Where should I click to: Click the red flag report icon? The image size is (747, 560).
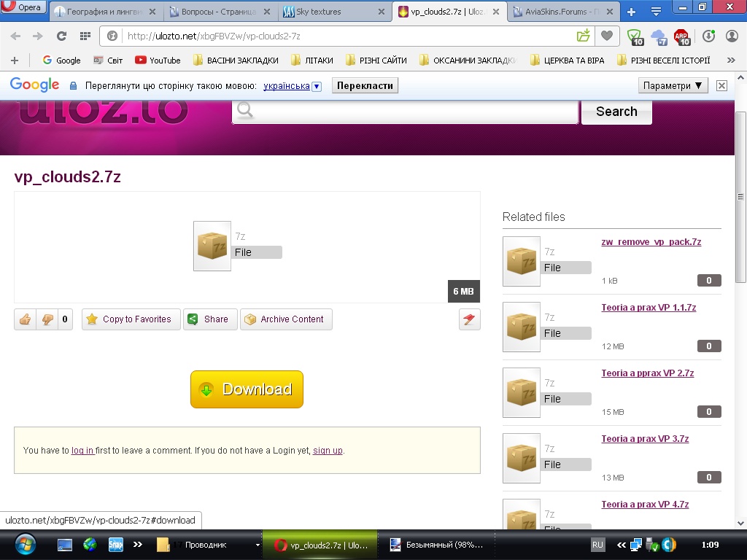click(469, 319)
